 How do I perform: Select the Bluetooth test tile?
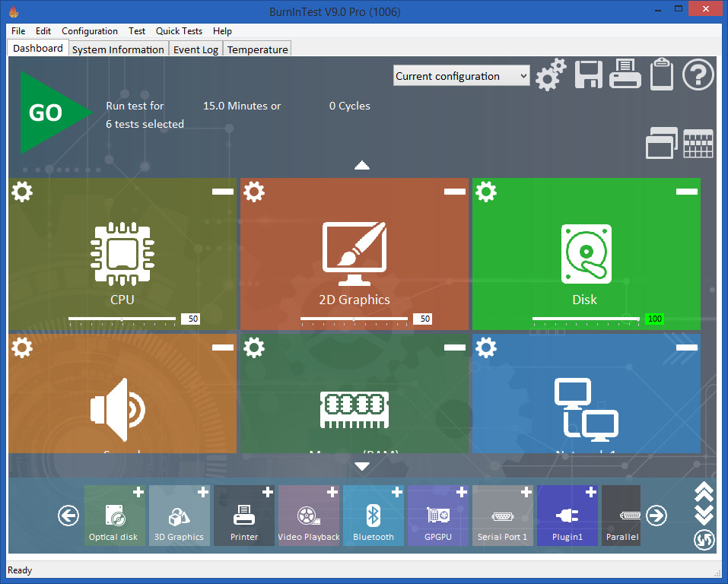(x=374, y=516)
